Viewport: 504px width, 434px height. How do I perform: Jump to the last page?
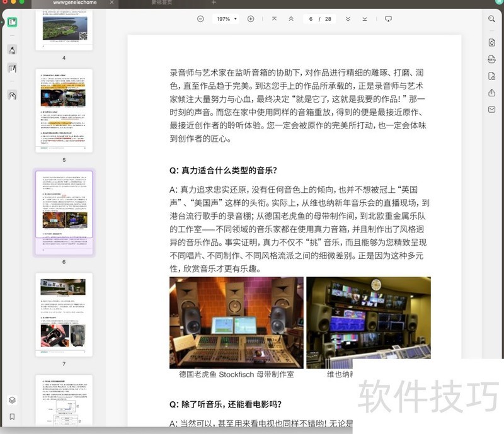click(365, 19)
